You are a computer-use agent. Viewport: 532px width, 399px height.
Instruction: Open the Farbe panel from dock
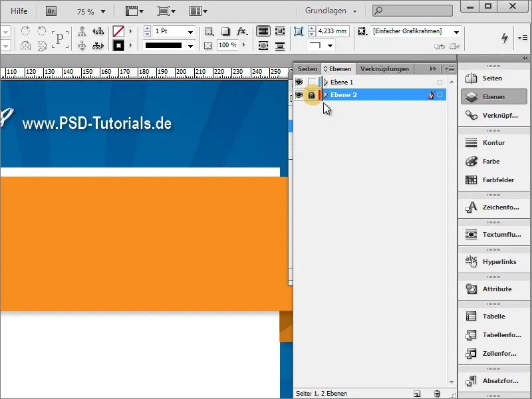click(x=493, y=162)
